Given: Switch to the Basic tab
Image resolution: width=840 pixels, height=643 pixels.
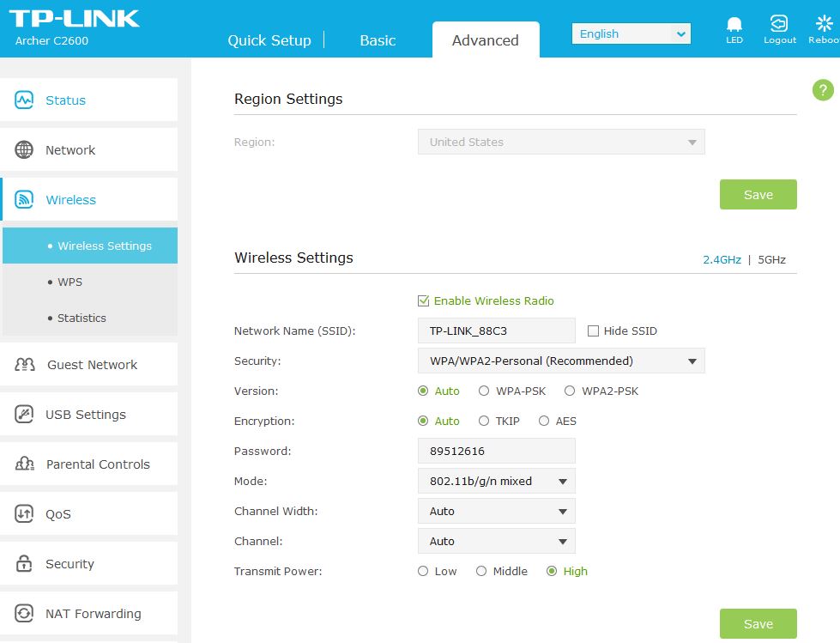Looking at the screenshot, I should [x=378, y=40].
